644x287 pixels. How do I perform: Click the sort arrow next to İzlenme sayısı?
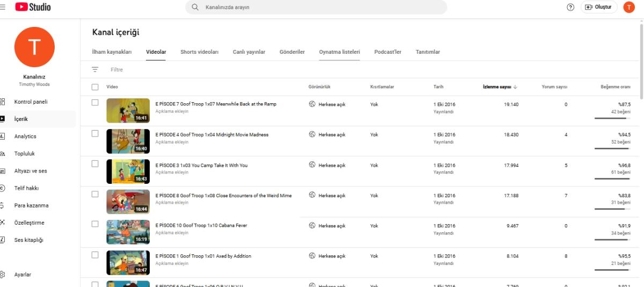516,87
